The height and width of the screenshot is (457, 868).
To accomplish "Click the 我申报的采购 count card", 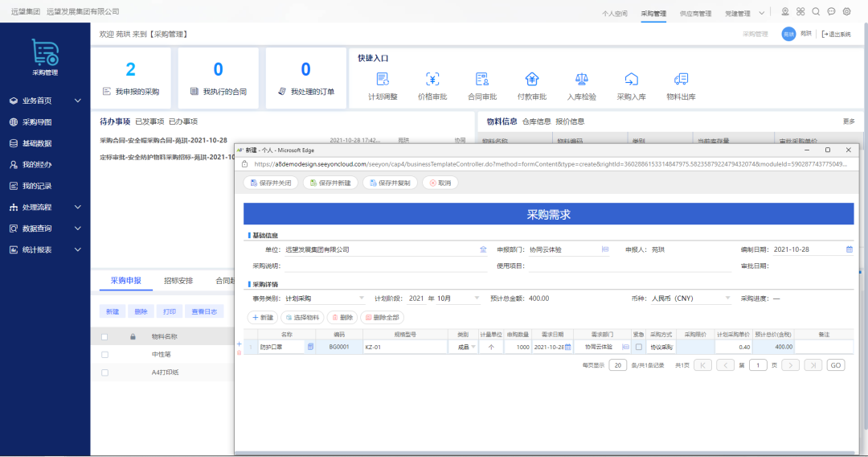I will (131, 78).
